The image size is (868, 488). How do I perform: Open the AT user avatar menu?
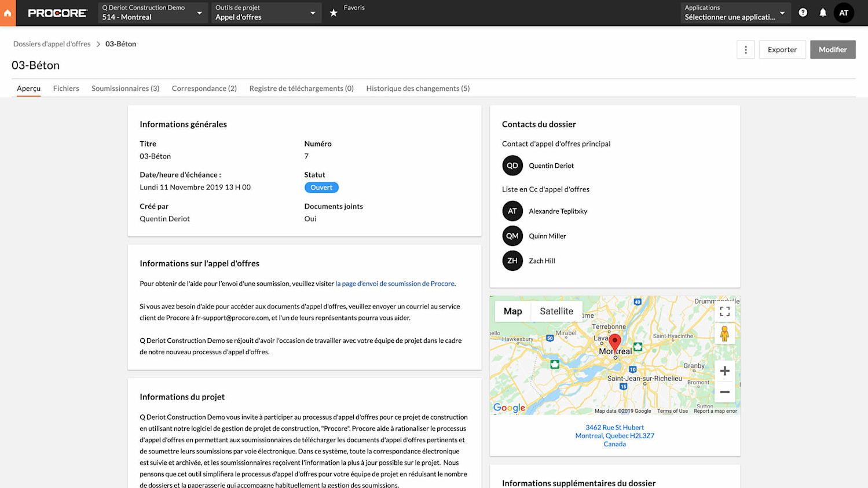point(844,13)
